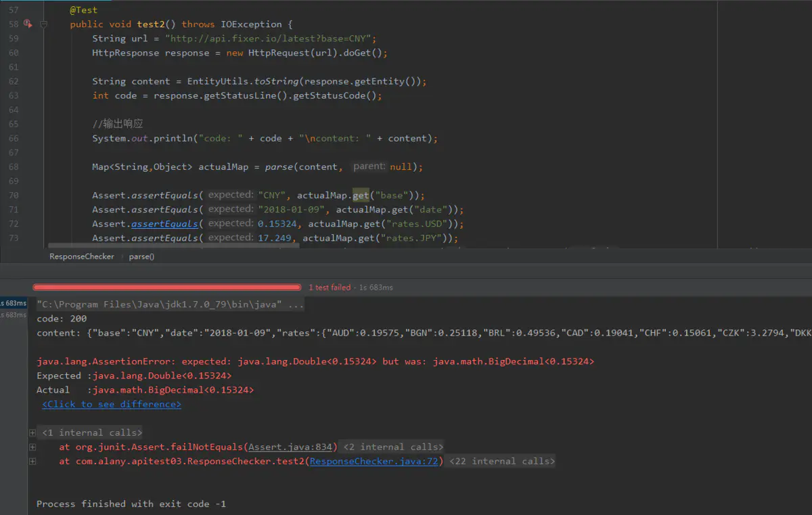Click the "CNY" string on line 70
The width and height of the screenshot is (812, 515).
coord(271,195)
